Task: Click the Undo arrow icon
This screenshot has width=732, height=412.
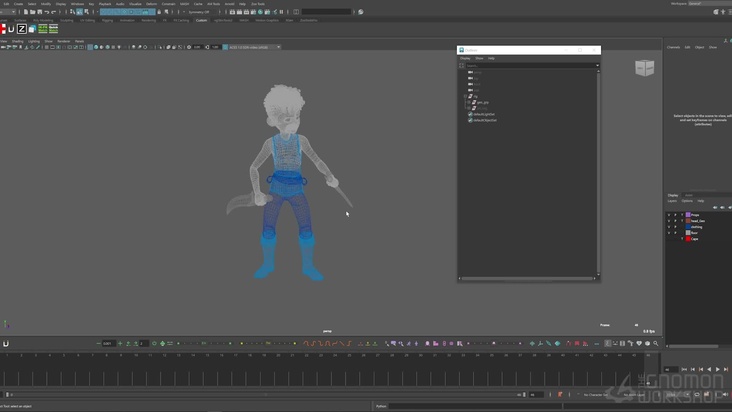Action: (47, 12)
